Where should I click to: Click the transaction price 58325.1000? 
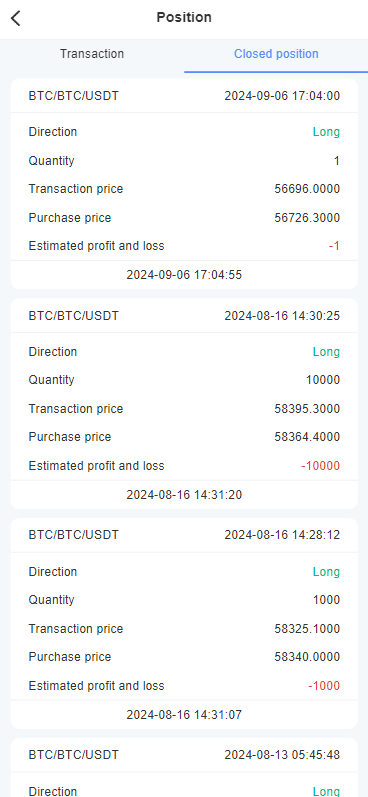307,629
